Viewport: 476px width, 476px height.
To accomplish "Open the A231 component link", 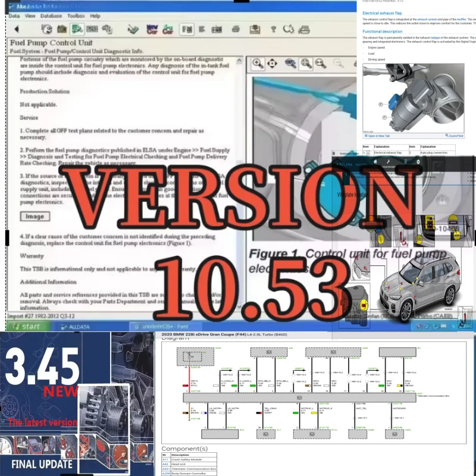I will click(x=165, y=469).
